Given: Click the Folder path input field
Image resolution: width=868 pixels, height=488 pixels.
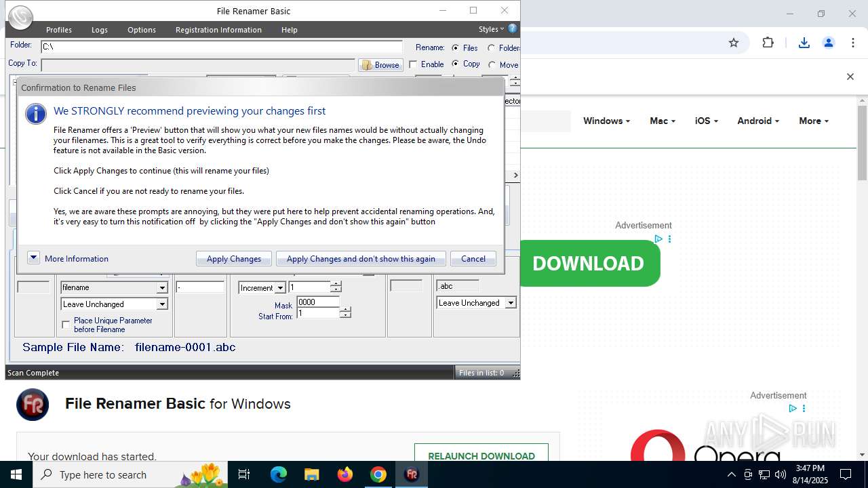Looking at the screenshot, I should click(x=222, y=47).
